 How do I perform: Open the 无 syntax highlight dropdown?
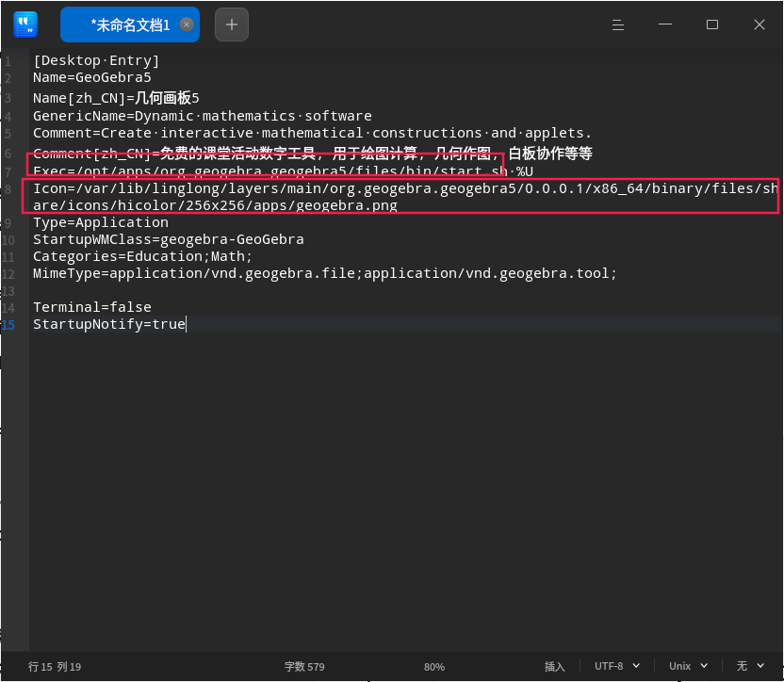(750, 666)
